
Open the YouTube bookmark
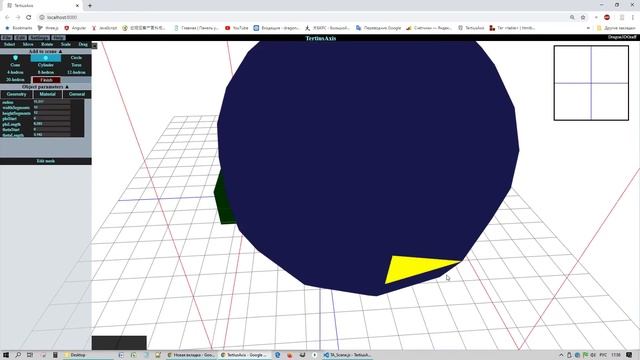237,28
